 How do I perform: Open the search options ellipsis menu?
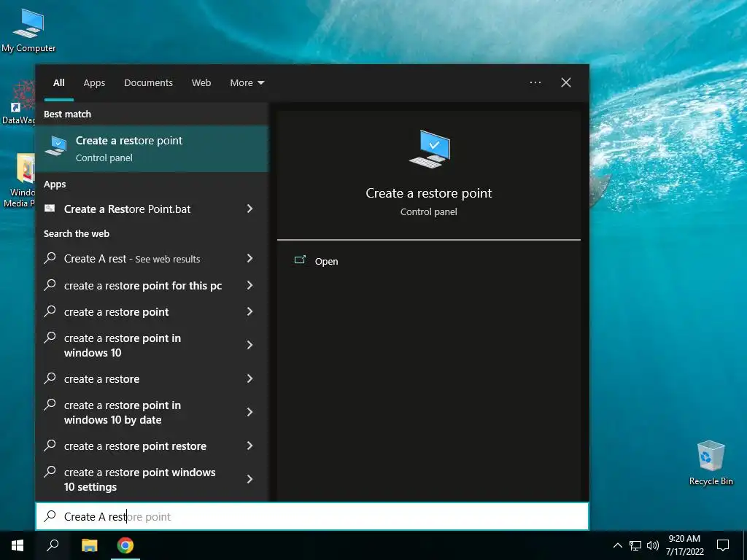[x=535, y=82]
